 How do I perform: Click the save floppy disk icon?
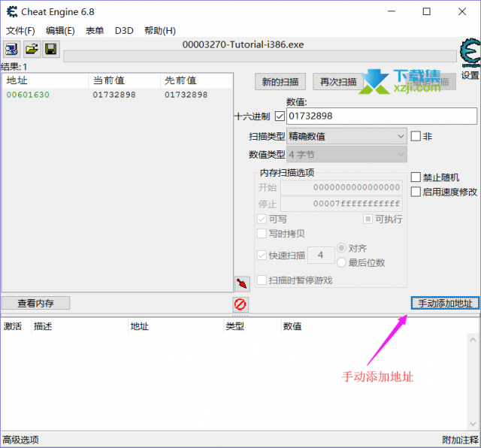50,49
